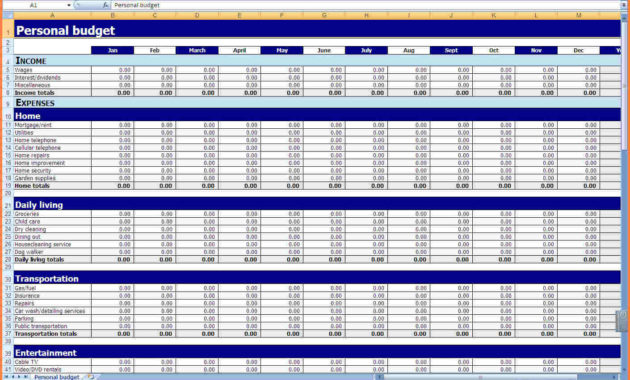630x380 pixels.
Task: Click the June month header
Action: point(324,50)
